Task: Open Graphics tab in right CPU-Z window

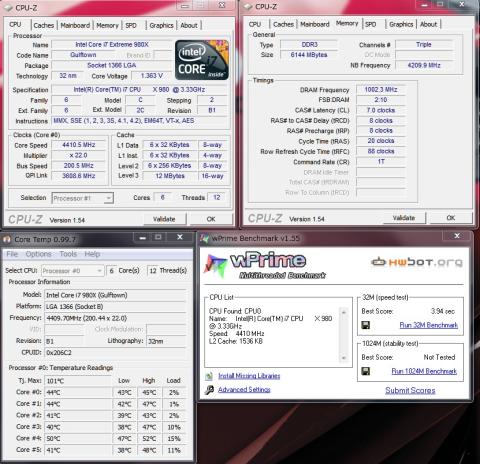Action: (401, 24)
